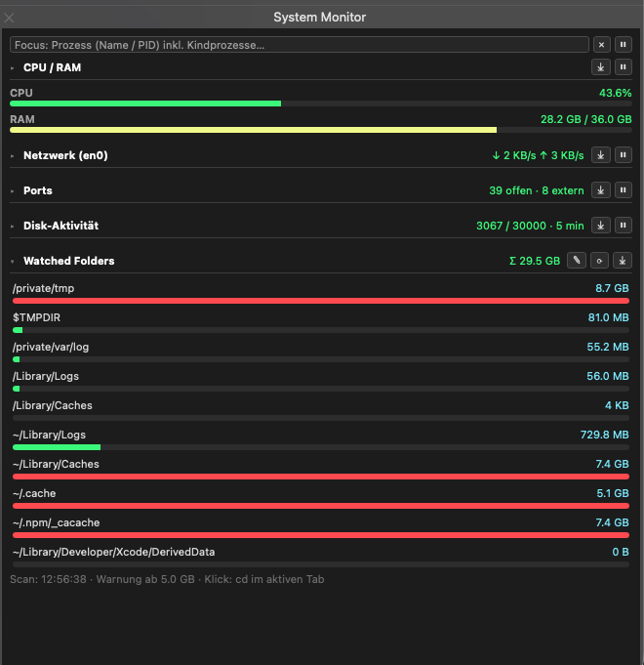The image size is (644, 665).
Task: Pause the Disk-Aktivität section
Action: pos(624,226)
